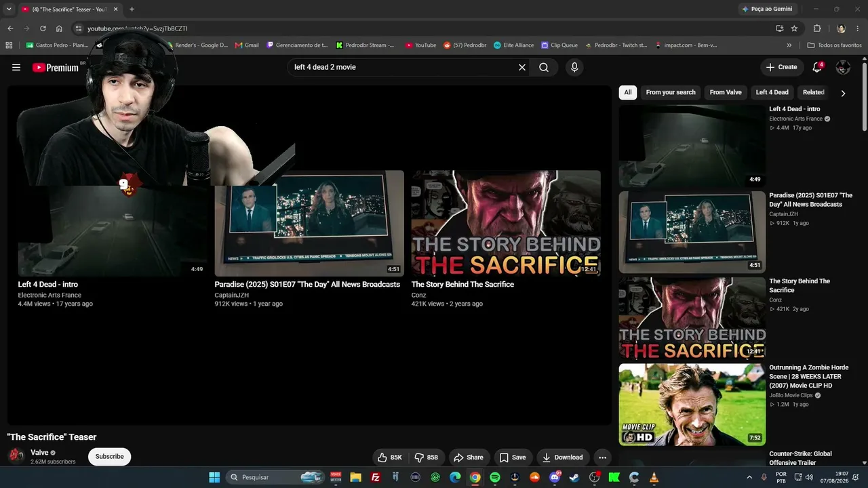
Task: Clear the search box with the X
Action: (522, 67)
